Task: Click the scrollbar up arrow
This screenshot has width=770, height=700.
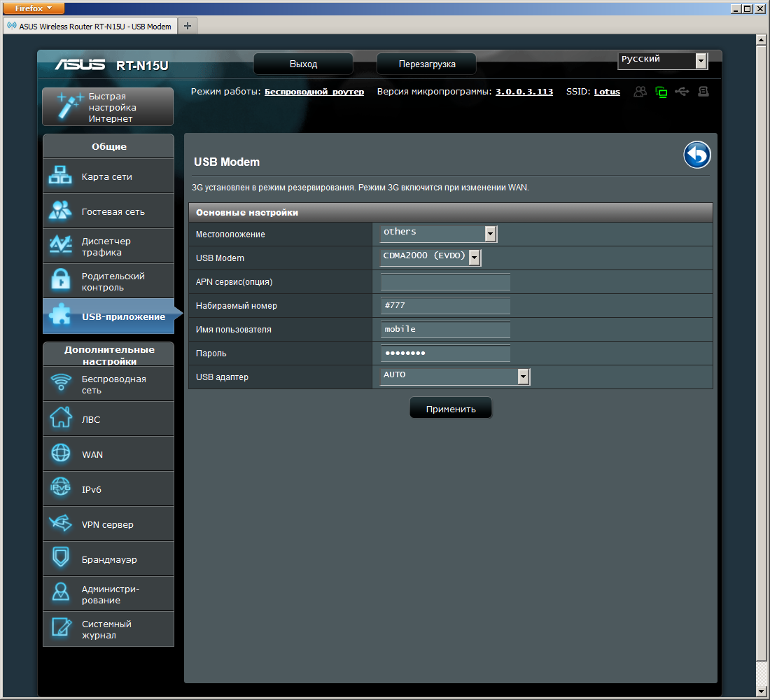Action: [761, 41]
